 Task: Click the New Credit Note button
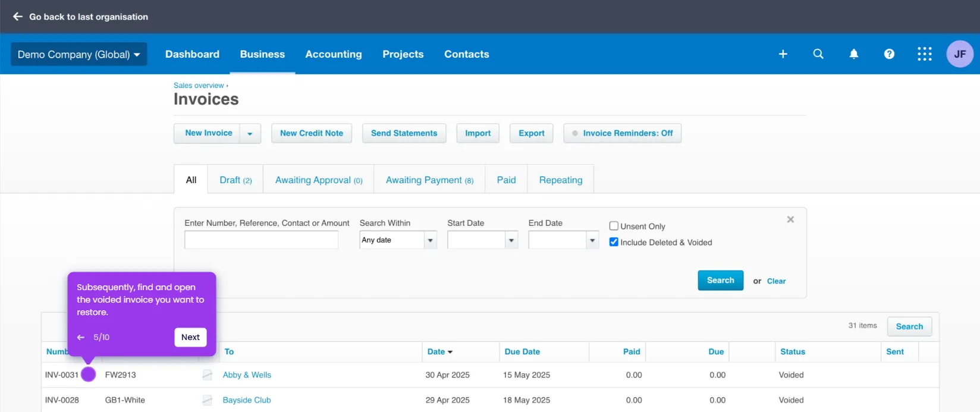pyautogui.click(x=312, y=133)
